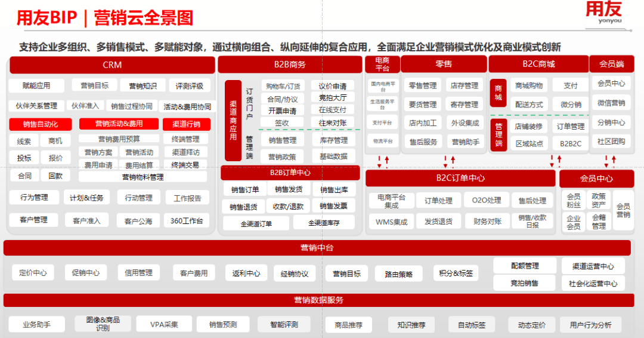
Task: Click the B2B2C box
Action: tap(571, 143)
